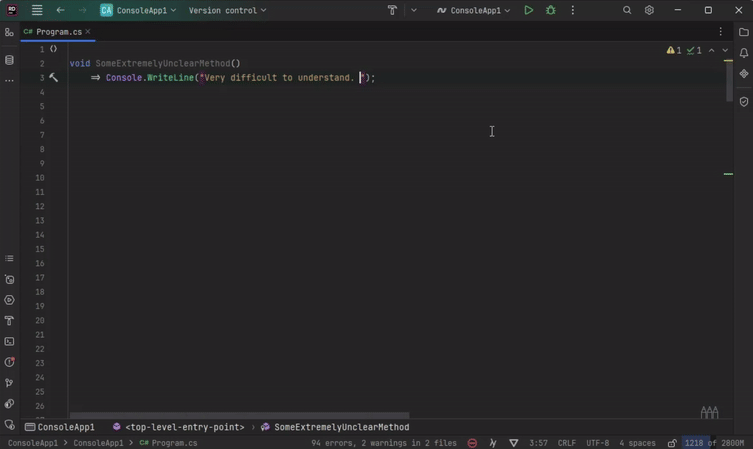Open the IDE settings gear icon
The image size is (753, 449).
click(x=649, y=10)
